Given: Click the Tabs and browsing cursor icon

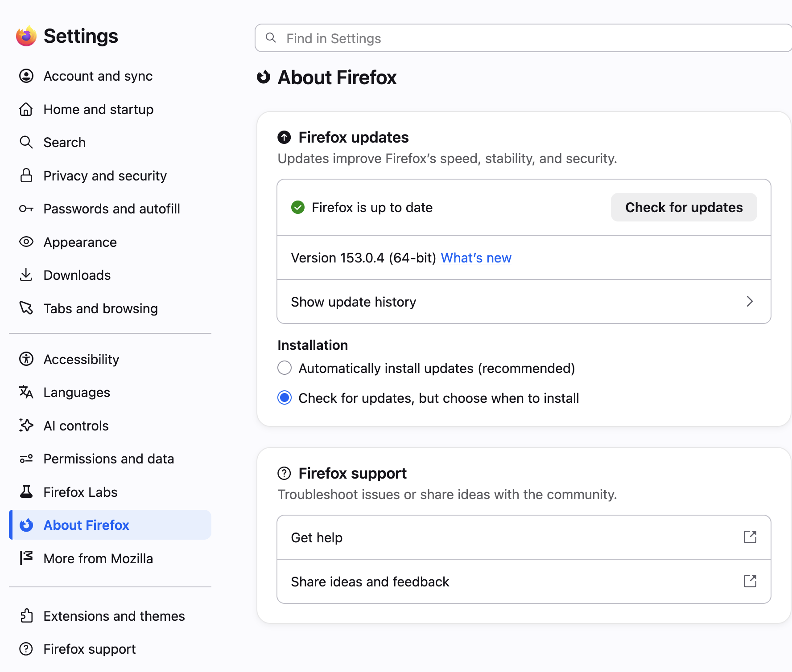Looking at the screenshot, I should (26, 308).
